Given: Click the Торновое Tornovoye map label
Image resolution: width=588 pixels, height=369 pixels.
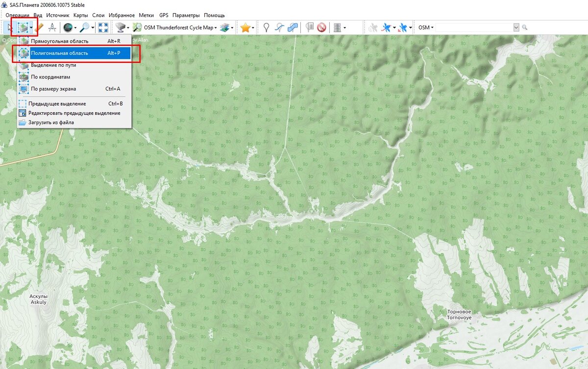Looking at the screenshot, I should pos(459,314).
